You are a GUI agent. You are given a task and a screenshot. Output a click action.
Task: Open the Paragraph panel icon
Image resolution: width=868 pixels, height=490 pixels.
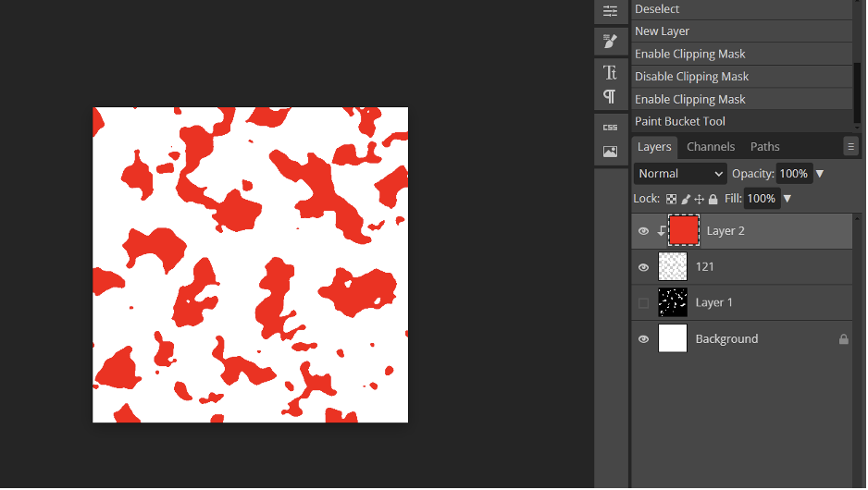(x=610, y=96)
